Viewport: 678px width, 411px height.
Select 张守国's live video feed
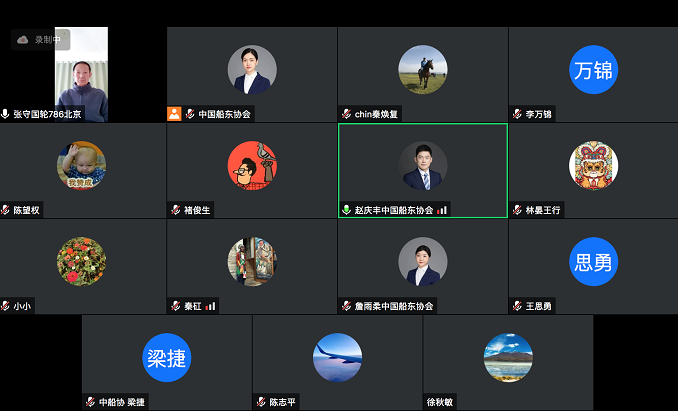(81, 74)
